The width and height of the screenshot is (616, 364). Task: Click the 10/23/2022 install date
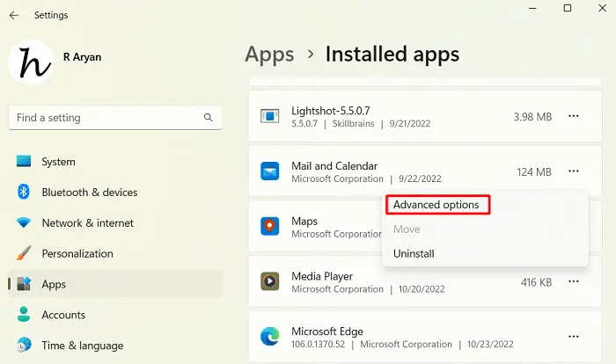point(490,345)
